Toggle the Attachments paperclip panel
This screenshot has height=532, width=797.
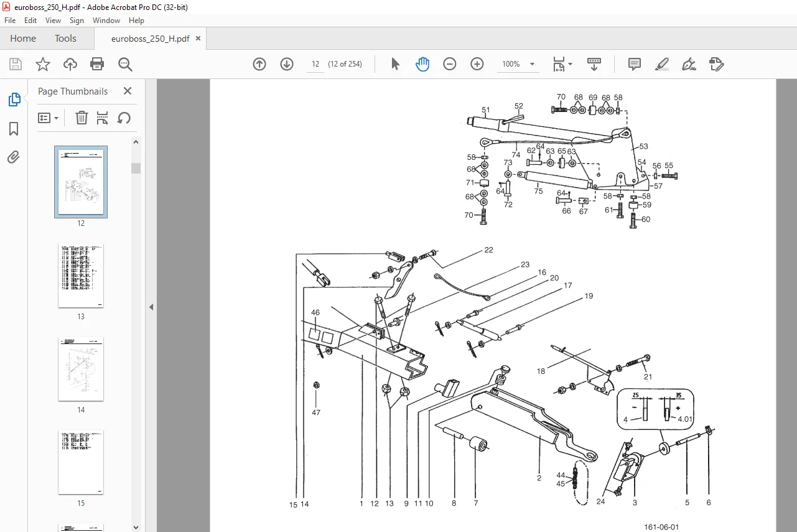click(x=14, y=157)
